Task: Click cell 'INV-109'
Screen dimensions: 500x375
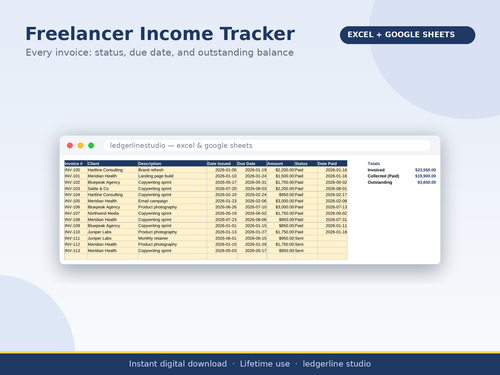Action: pos(76,226)
